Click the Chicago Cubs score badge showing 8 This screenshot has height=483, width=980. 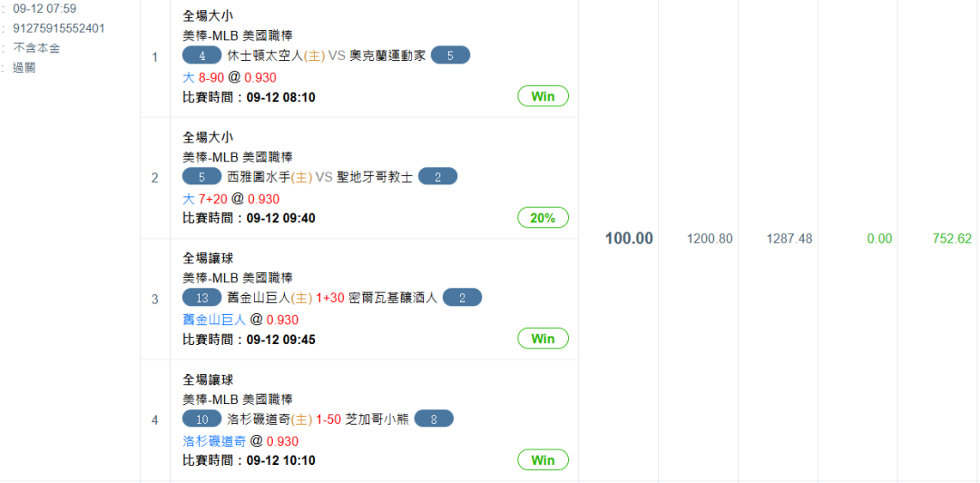(434, 419)
